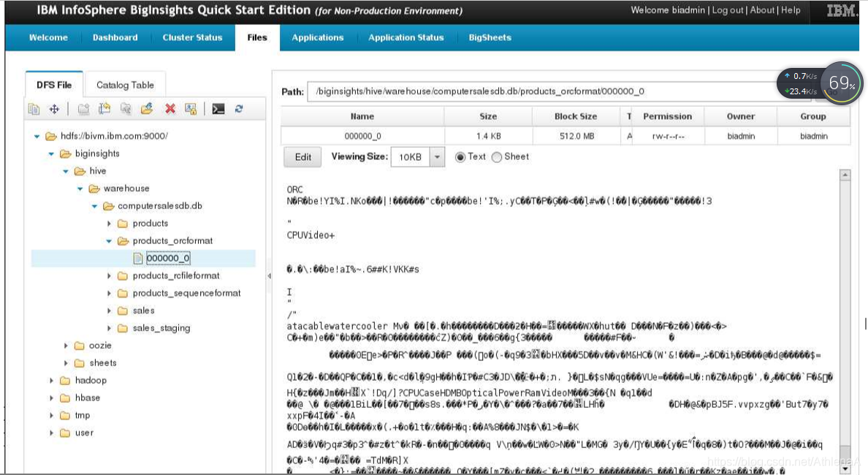Screen dimensions: 868x475
Task: Click the red X Delete icon
Action: (x=170, y=109)
